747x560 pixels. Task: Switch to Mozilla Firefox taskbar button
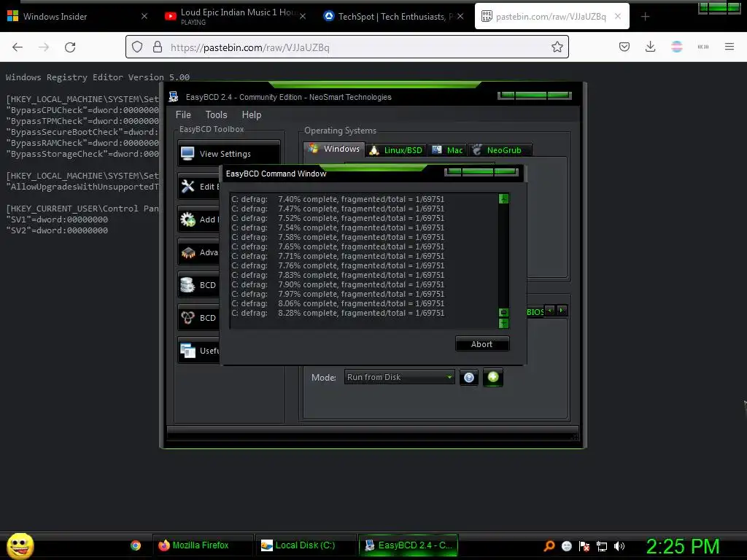click(x=203, y=545)
